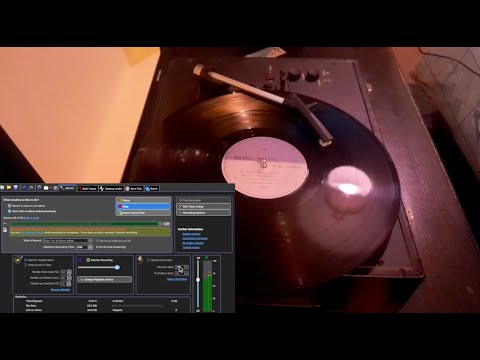Toggle the Stop at end of Tape checkbox
Viewport: 480px width, 360px height.
(x=26, y=265)
